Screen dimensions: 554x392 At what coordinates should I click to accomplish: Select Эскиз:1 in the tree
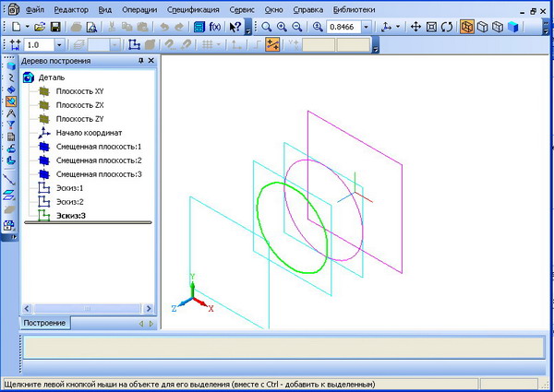pyautogui.click(x=70, y=188)
